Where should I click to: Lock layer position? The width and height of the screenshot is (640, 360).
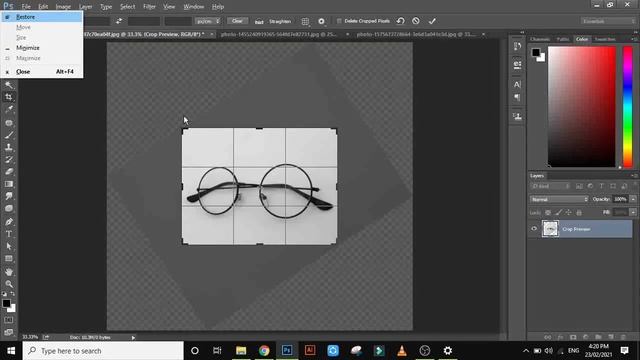(x=568, y=212)
